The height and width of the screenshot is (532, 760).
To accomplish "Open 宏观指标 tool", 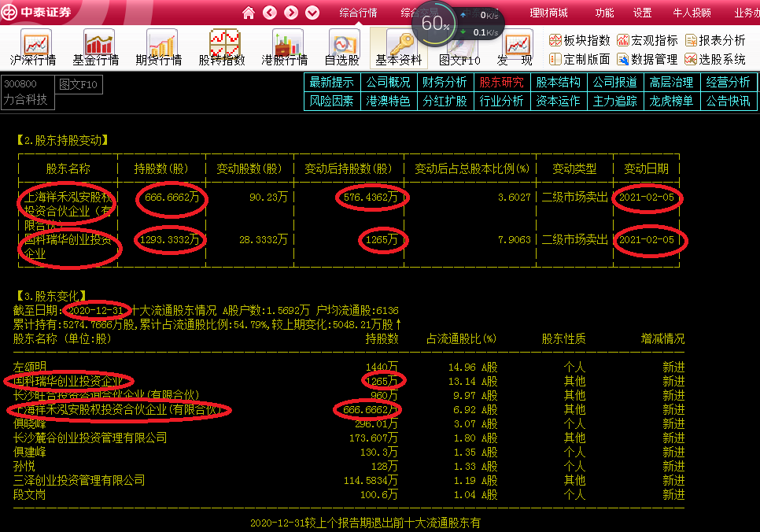I will point(647,40).
